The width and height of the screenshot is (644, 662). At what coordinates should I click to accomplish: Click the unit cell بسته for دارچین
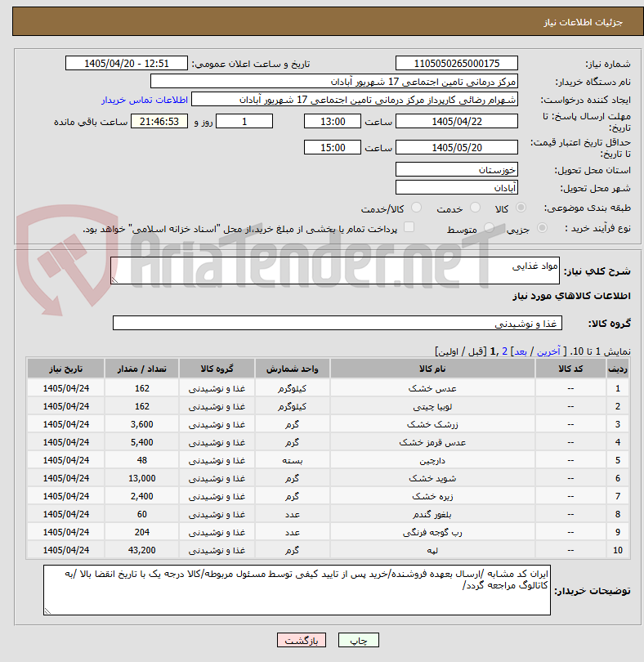(293, 461)
